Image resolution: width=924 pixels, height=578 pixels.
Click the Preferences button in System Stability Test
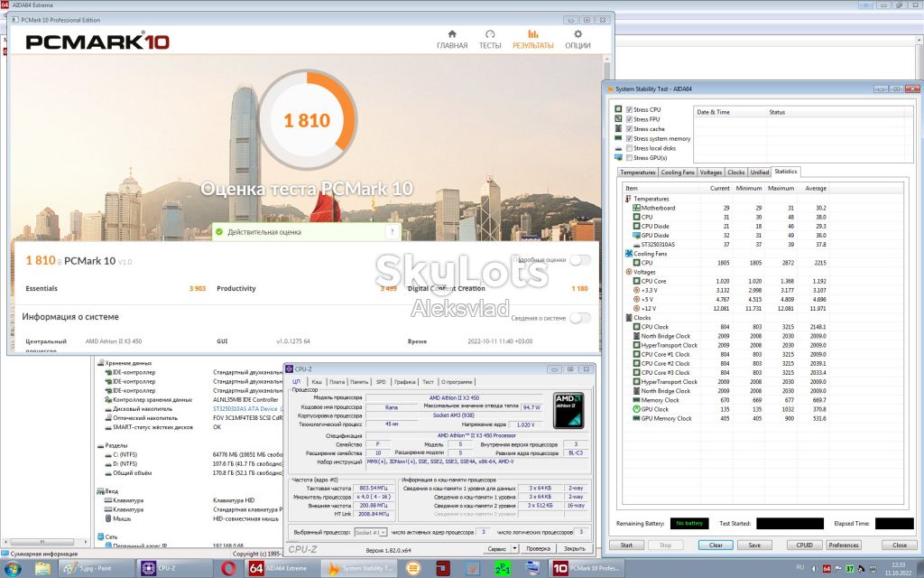click(844, 545)
